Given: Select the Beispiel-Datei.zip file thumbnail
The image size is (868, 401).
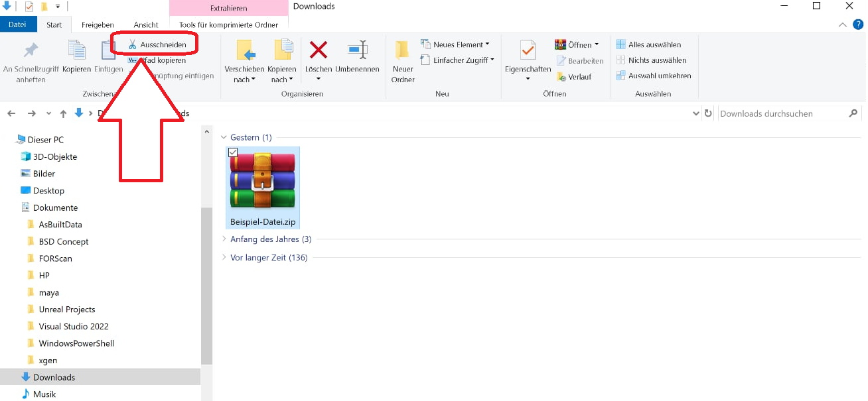Looking at the screenshot, I should pyautogui.click(x=263, y=181).
